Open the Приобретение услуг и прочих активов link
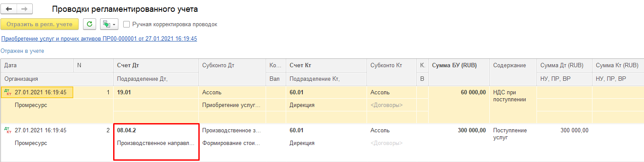 (x=99, y=39)
